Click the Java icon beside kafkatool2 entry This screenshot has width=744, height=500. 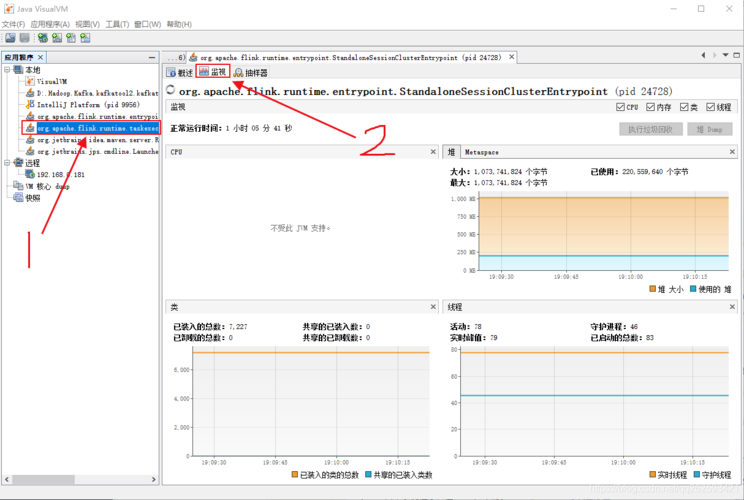[x=30, y=93]
